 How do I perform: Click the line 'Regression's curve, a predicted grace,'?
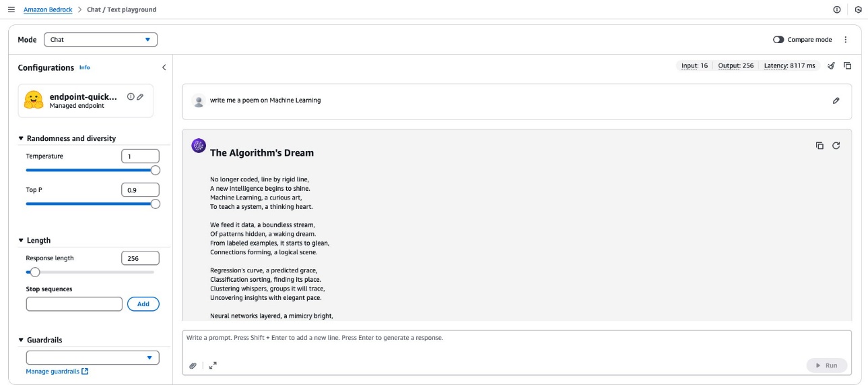pos(263,270)
